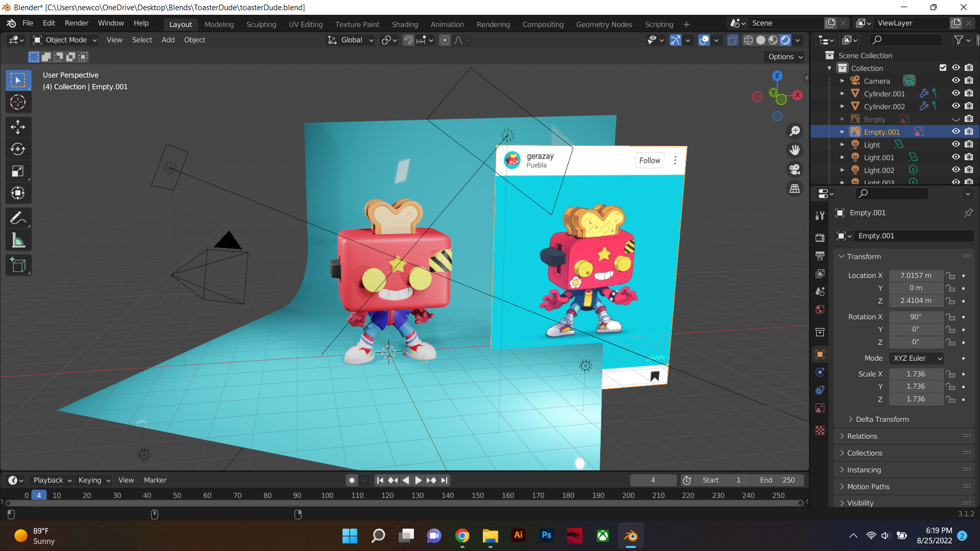
Task: Switch to the Shading workspace tab
Action: point(404,24)
